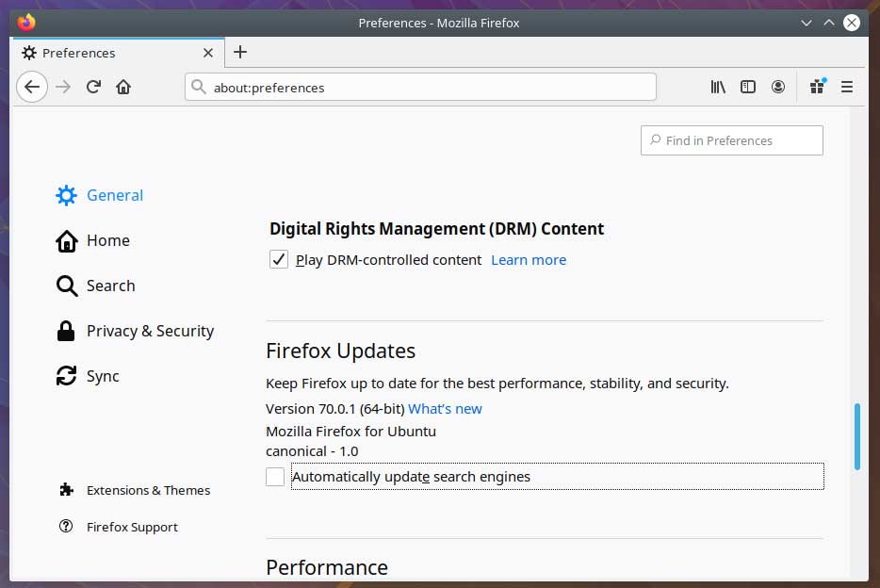The width and height of the screenshot is (880, 588).
Task: Show sidebars using the sidebar icon
Action: (x=747, y=87)
